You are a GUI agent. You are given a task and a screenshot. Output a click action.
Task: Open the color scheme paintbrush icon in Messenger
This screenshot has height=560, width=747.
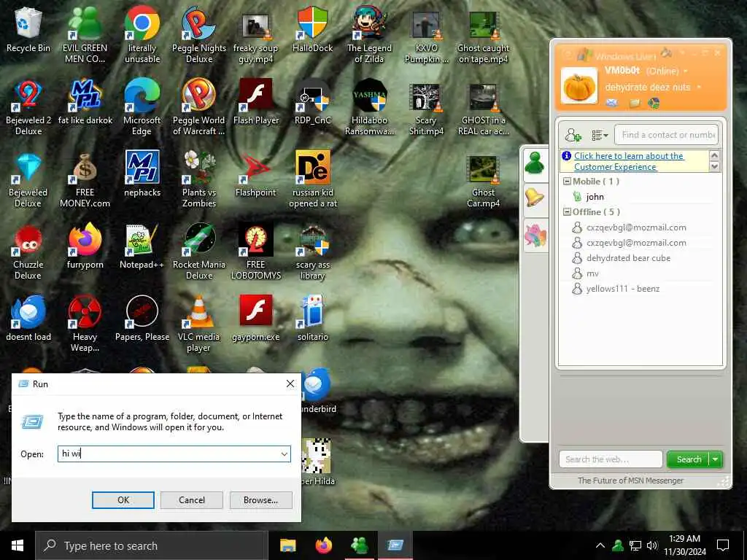pyautogui.click(x=666, y=52)
